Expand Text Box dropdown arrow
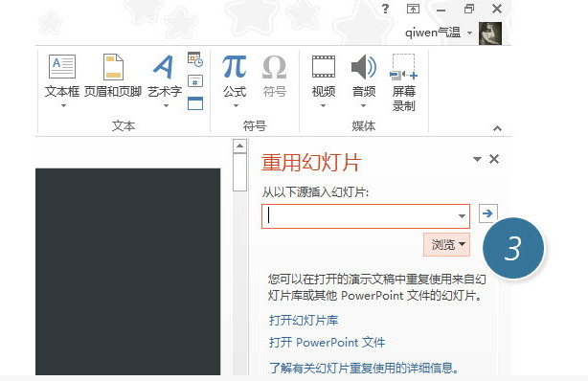588x381 pixels. pos(63,105)
